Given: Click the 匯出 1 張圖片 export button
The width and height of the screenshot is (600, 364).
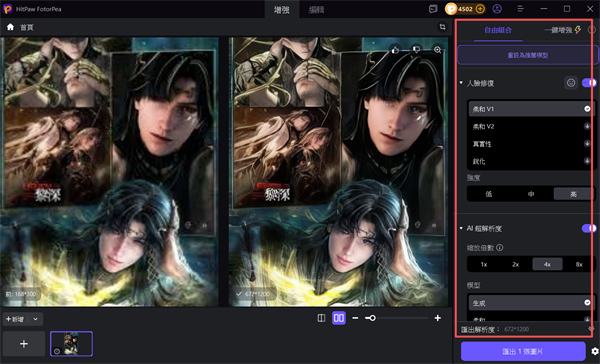Looking at the screenshot, I should click(x=523, y=351).
